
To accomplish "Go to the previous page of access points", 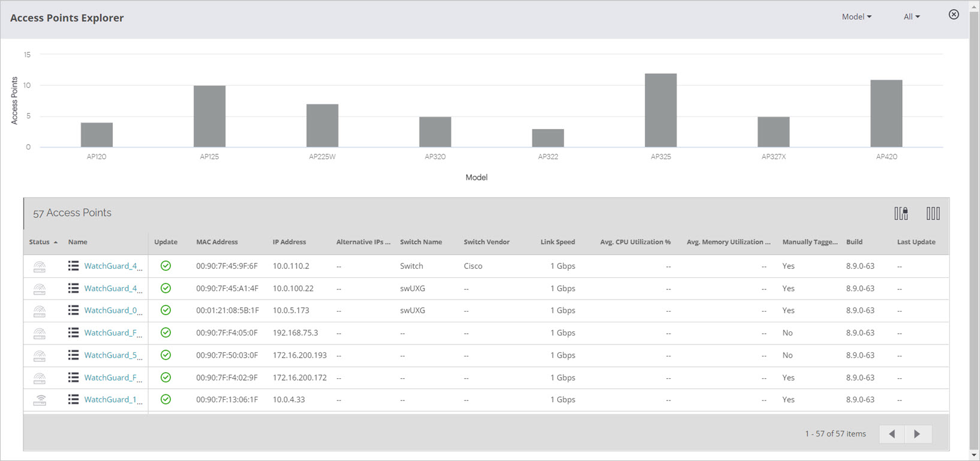I will click(x=892, y=434).
